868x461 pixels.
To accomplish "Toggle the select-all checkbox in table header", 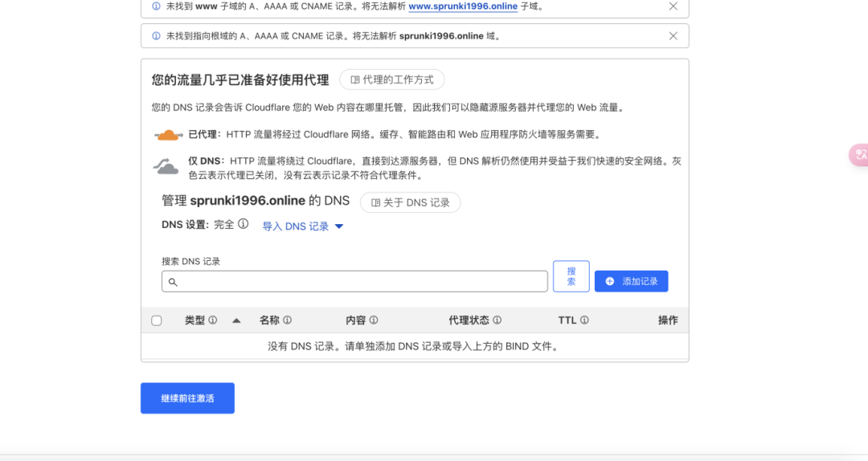I will [x=157, y=320].
